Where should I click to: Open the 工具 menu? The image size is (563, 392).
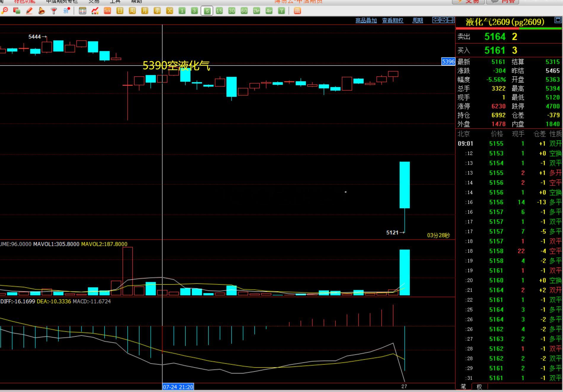(x=115, y=1)
